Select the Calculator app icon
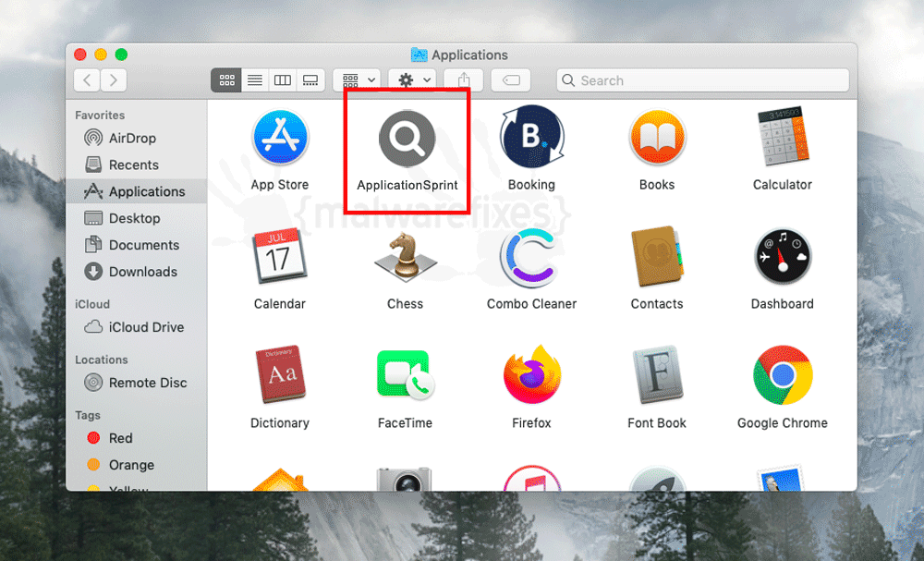This screenshot has width=924, height=561. coord(783,138)
